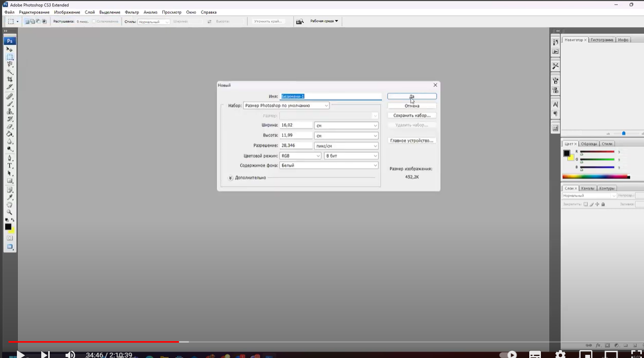The height and width of the screenshot is (358, 644).
Task: Click the color spectrum ramp in Цвет panel
Action: [596, 177]
